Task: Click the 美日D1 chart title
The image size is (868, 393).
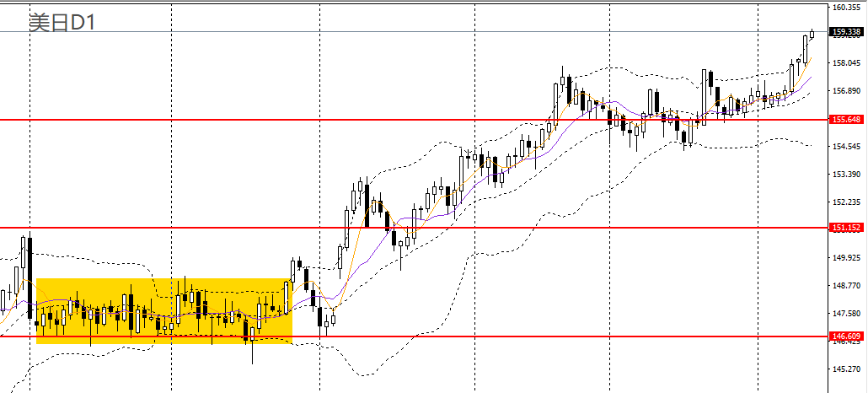Action: point(62,23)
